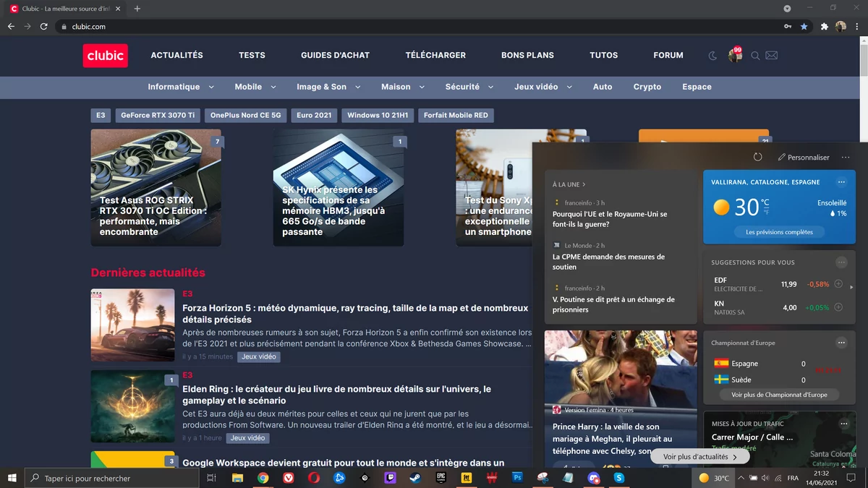Click the password key icon in address bar
868x488 pixels.
point(788,27)
